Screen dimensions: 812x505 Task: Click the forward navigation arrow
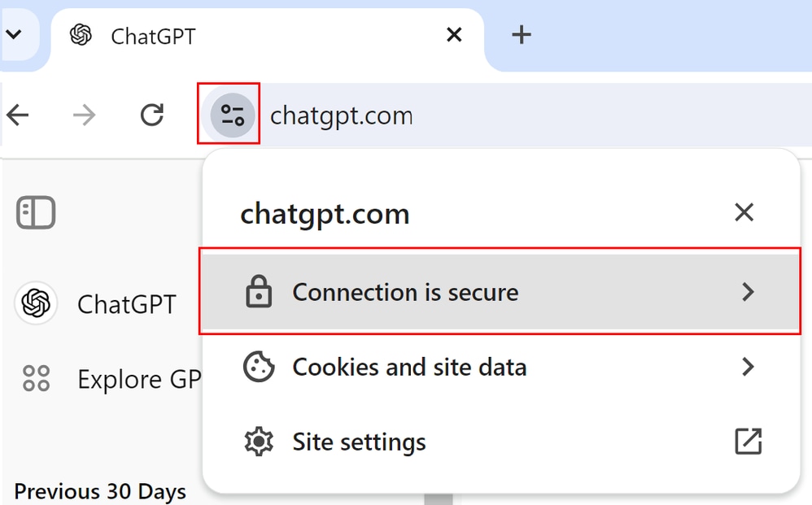click(85, 115)
